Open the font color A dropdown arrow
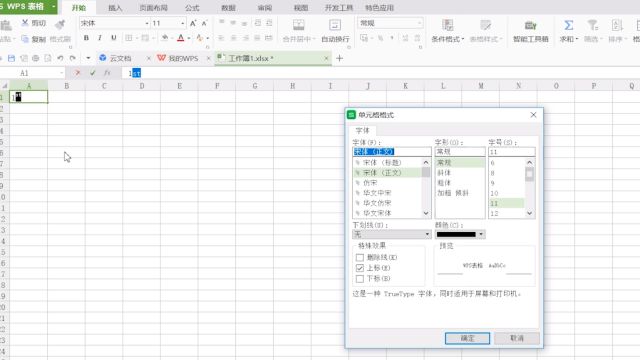This screenshot has height=360, width=640. (x=189, y=38)
